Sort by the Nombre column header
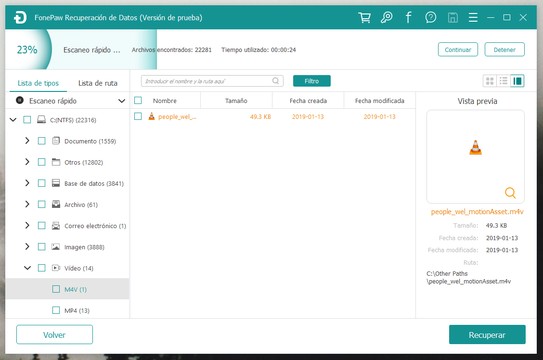 click(165, 100)
